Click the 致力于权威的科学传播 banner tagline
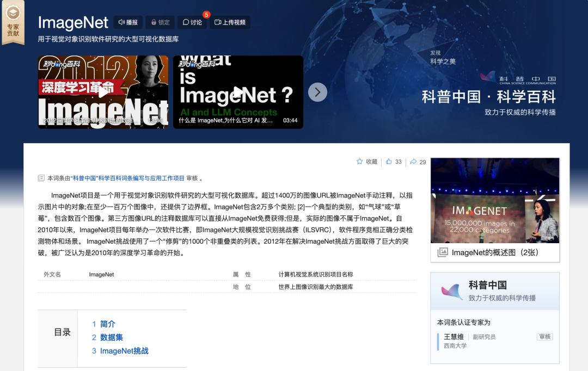Screen dimensions: 588x371 520,113
